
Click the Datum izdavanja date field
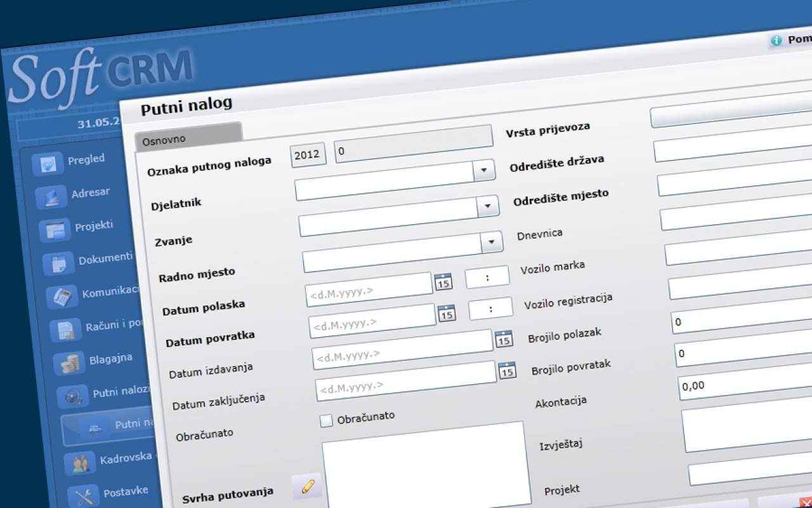[403, 349]
